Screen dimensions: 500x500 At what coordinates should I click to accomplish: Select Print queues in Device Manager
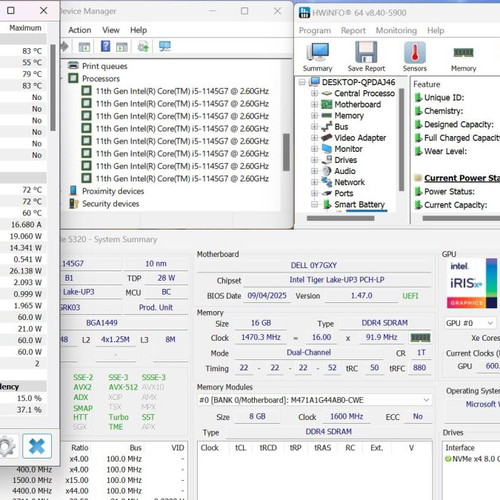(104, 66)
